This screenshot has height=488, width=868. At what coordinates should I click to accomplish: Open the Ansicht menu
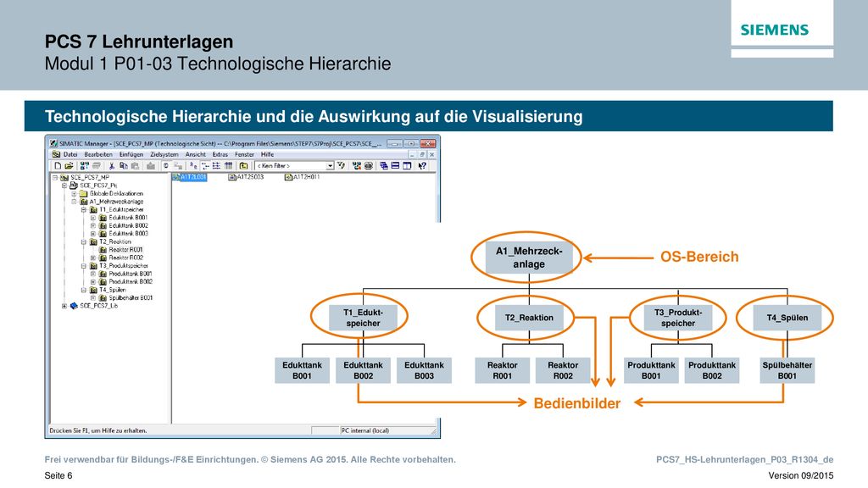196,154
